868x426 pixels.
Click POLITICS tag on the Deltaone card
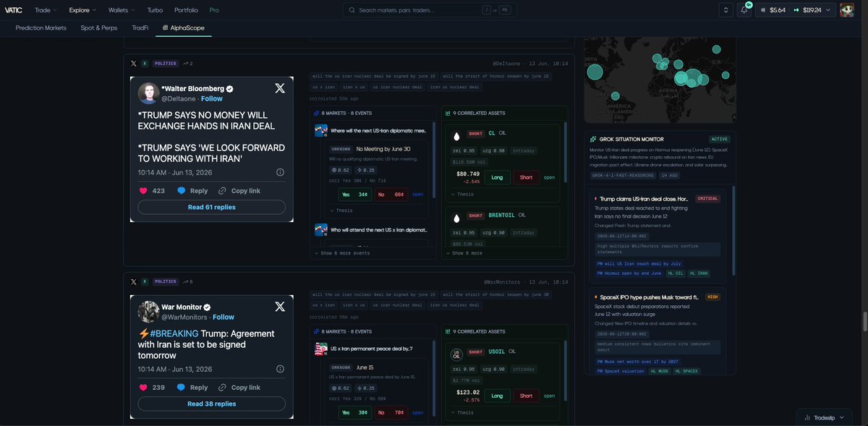(165, 63)
